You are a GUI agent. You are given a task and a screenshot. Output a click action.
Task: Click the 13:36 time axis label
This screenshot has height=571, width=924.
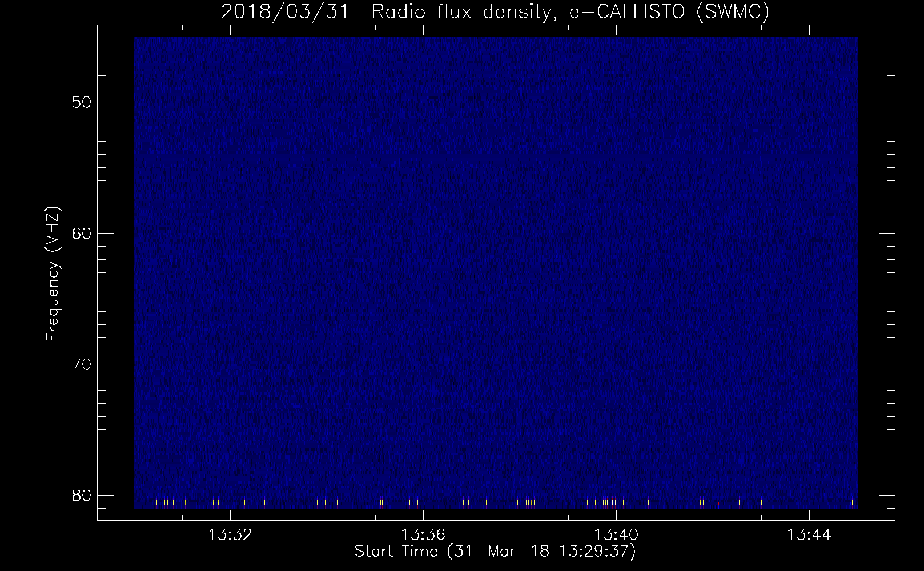[x=423, y=535]
